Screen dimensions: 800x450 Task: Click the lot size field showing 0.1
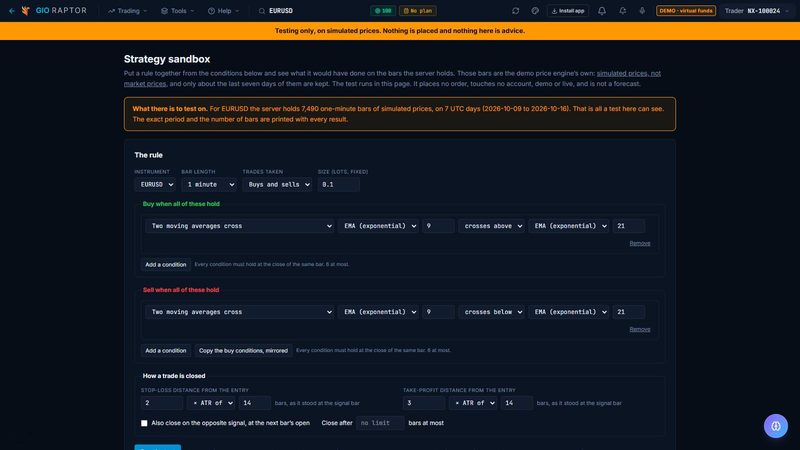pos(338,185)
